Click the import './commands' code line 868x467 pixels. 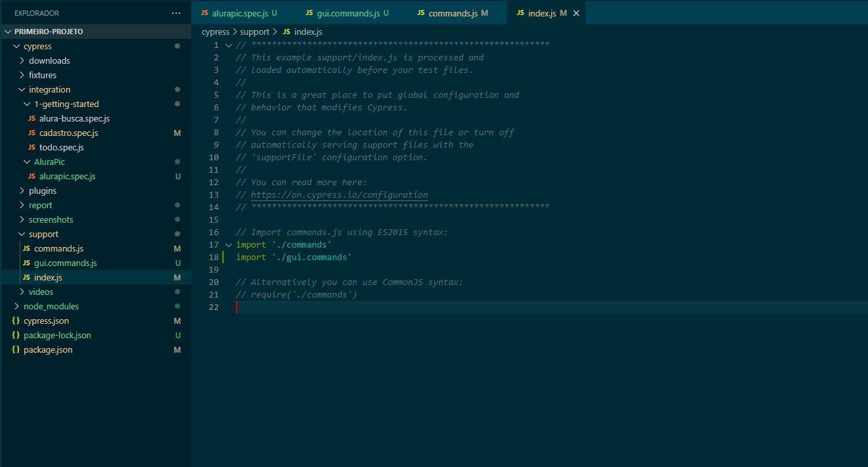coord(284,244)
